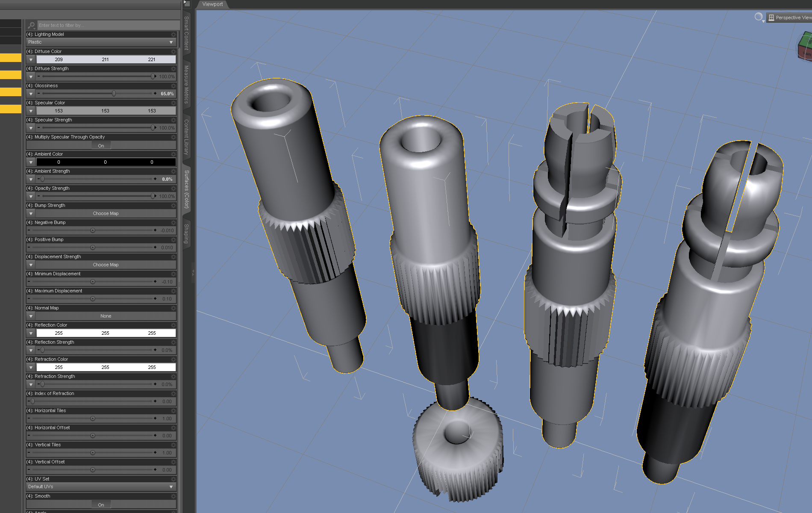Viewport: 812px width, 513px height.
Task: Click the search magnifier icon in Surfaces filter
Action: pyautogui.click(x=31, y=25)
